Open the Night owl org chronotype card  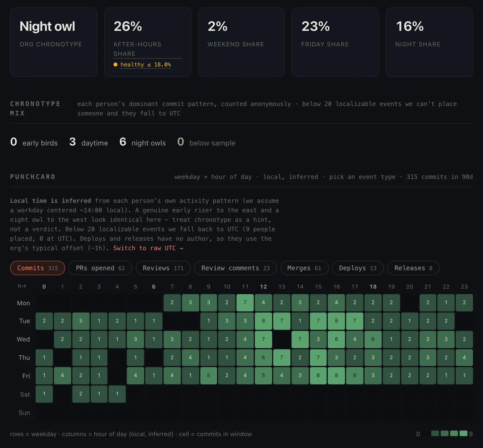pos(54,42)
